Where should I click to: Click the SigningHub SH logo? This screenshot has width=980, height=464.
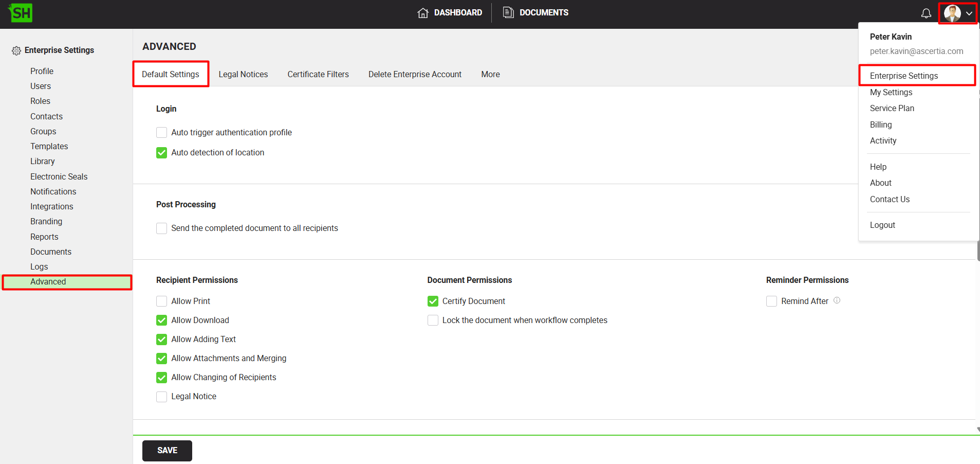tap(21, 13)
